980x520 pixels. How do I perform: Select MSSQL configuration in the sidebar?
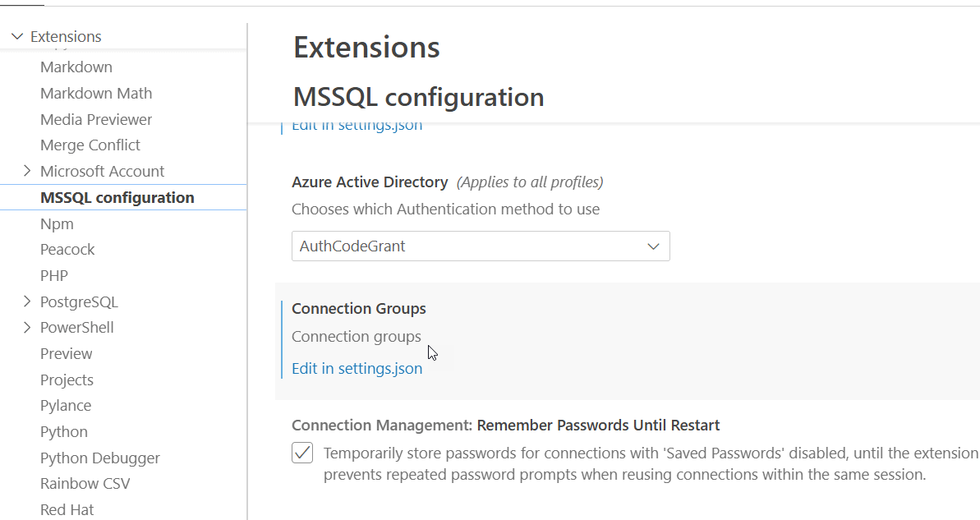click(117, 197)
